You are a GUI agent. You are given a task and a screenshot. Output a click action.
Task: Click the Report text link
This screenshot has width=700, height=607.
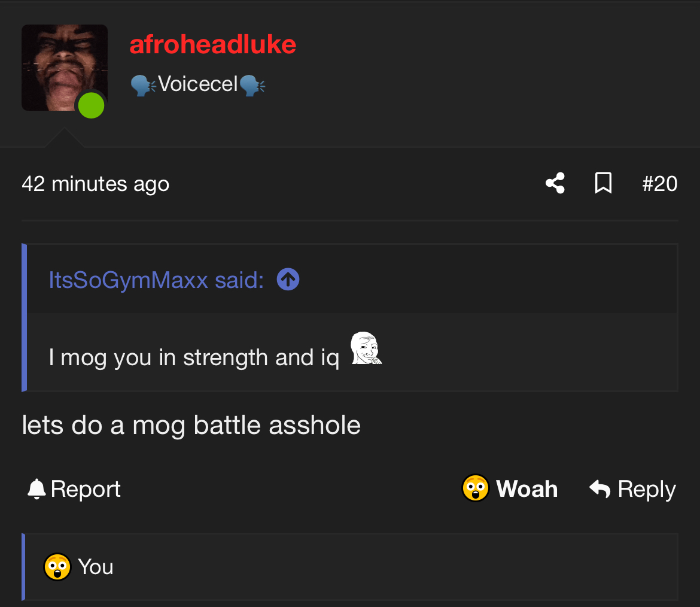pos(86,489)
